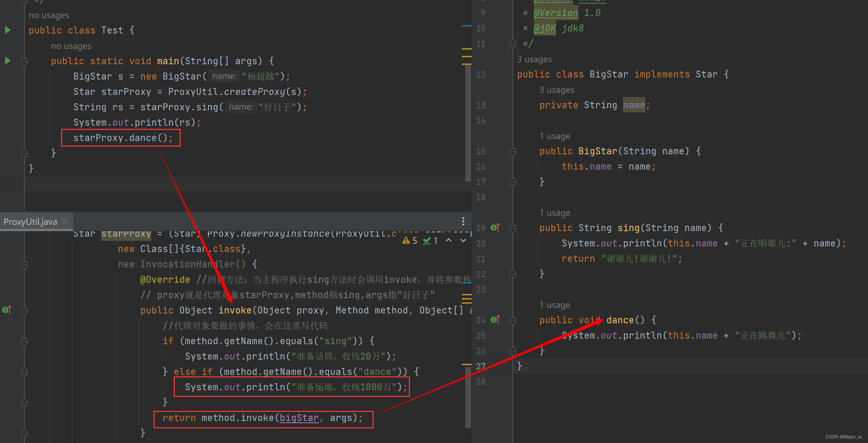Go to next highlighted error arrow
The image size is (868, 443).
point(463,241)
